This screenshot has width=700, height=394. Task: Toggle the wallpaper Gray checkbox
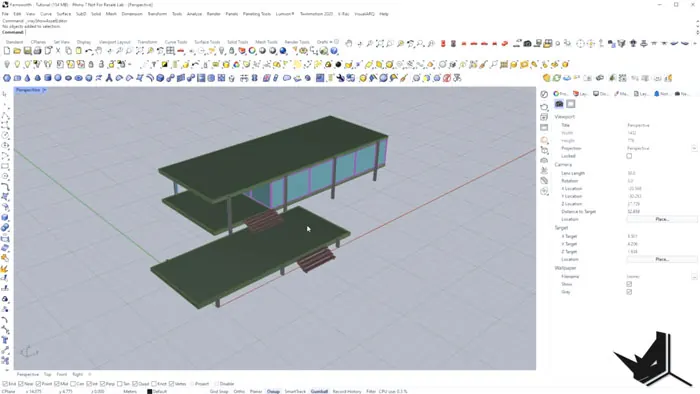(629, 292)
